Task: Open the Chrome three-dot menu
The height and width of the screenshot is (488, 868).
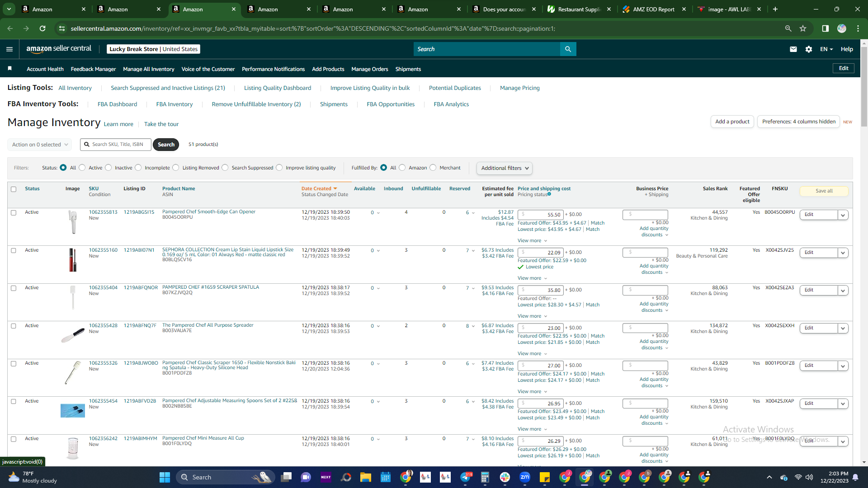Action: pos(858,28)
